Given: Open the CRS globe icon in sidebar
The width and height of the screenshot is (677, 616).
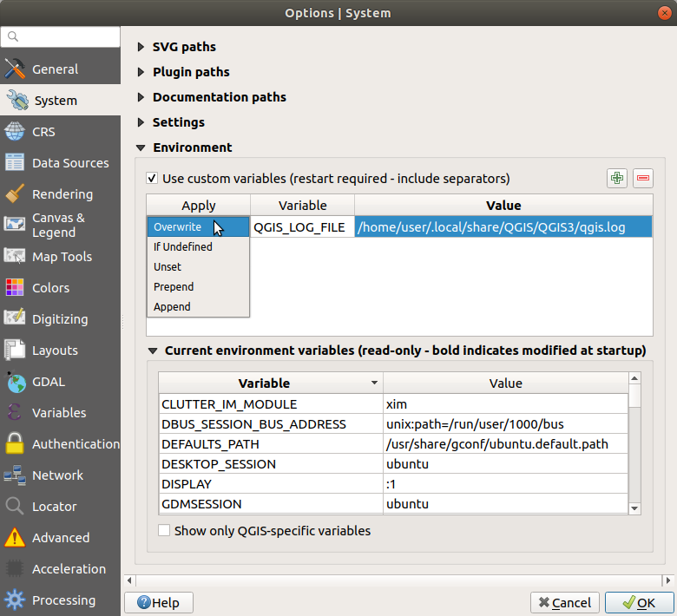Looking at the screenshot, I should [x=15, y=132].
